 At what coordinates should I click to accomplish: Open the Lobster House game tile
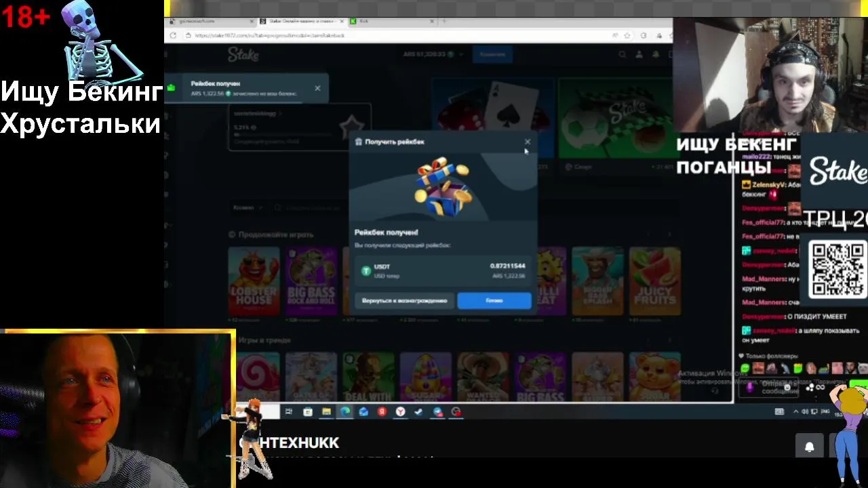[x=254, y=281]
